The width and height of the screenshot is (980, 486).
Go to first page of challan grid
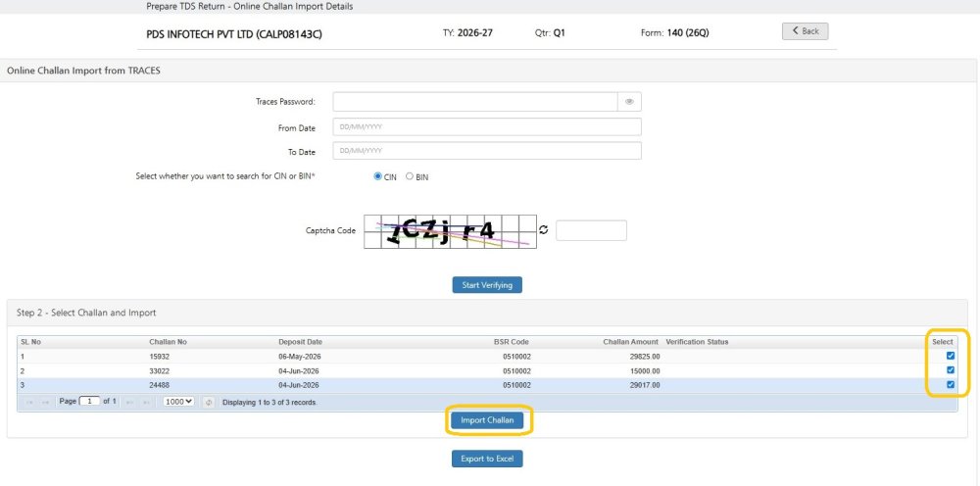tap(29, 402)
